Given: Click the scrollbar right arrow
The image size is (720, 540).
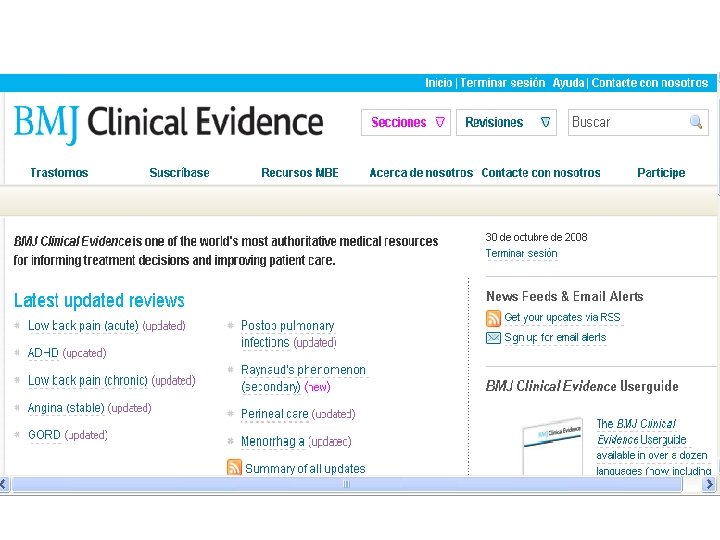Looking at the screenshot, I should (710, 484).
